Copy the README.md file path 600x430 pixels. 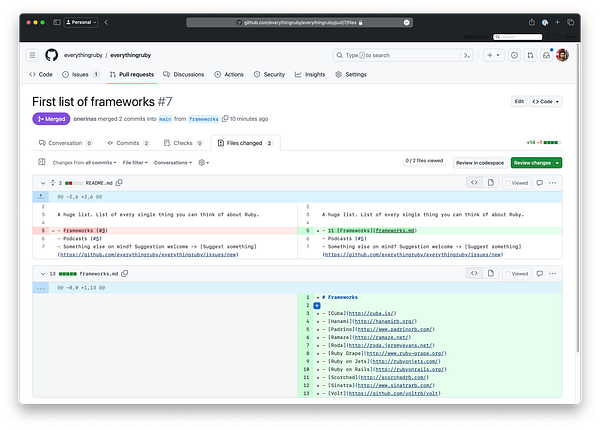[x=119, y=183]
